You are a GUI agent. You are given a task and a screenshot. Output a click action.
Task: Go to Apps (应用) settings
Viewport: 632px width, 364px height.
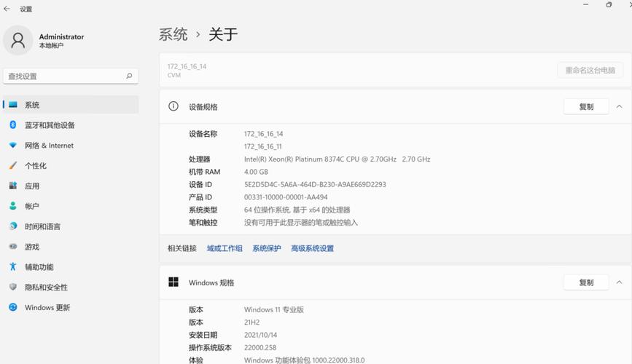(71, 186)
